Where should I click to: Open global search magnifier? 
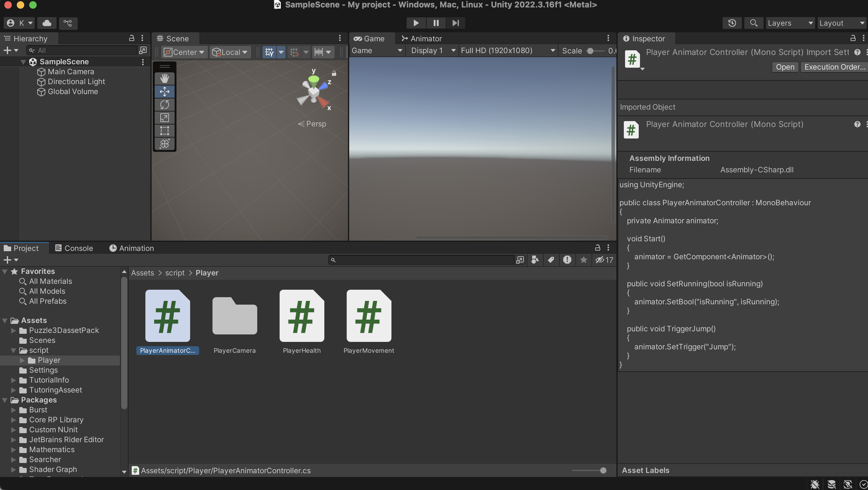click(x=754, y=23)
